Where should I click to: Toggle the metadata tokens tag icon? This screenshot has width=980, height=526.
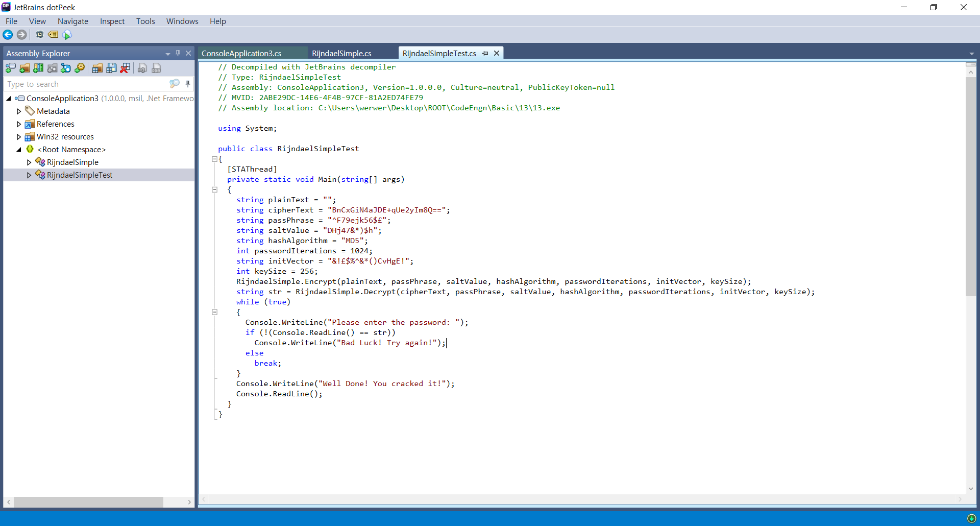point(53,34)
